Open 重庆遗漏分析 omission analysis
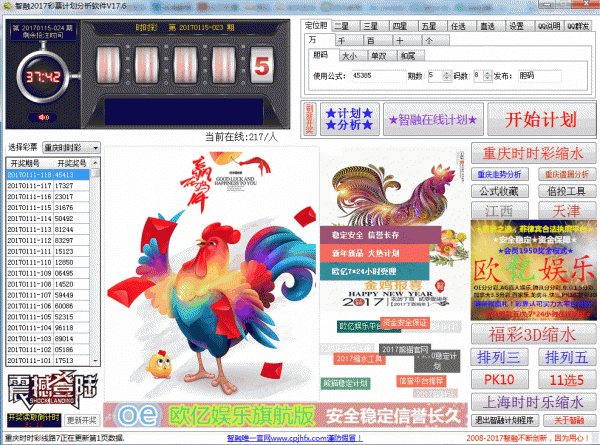The width and height of the screenshot is (600, 445). tap(567, 174)
